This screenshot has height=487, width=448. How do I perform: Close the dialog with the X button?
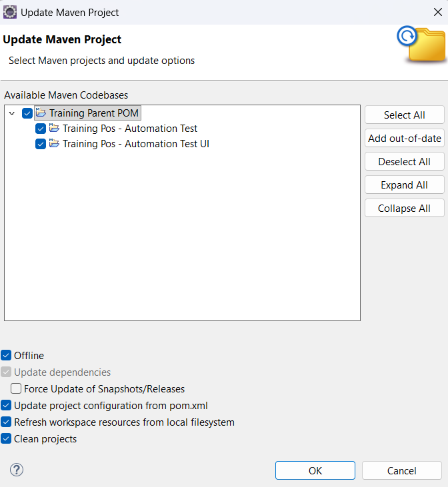pos(438,12)
